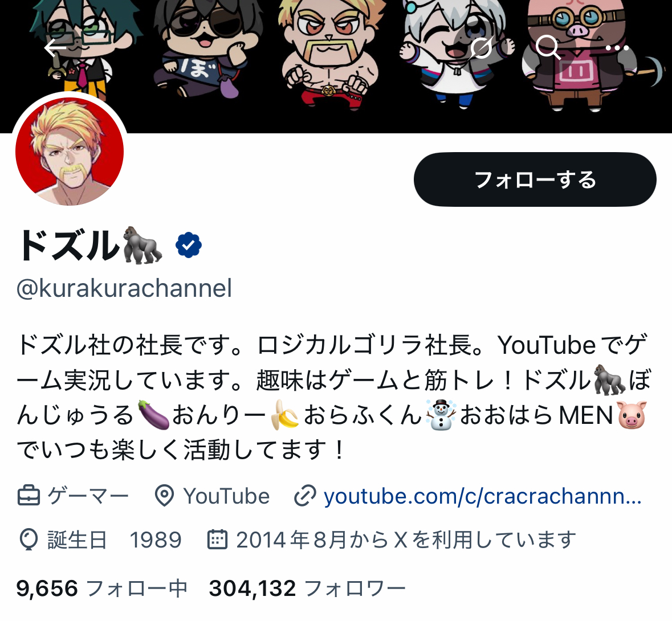
Task: Tap the magnifier search icon
Action: pos(548,47)
